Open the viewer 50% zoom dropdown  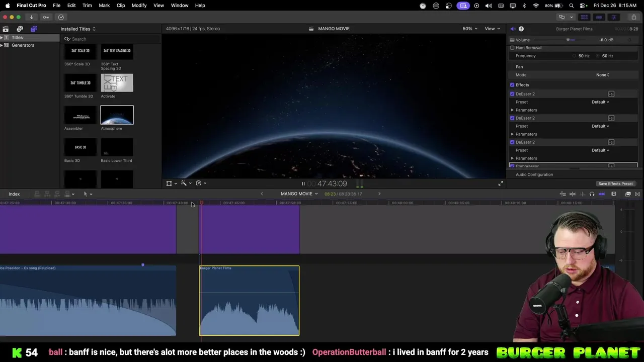pos(470,29)
